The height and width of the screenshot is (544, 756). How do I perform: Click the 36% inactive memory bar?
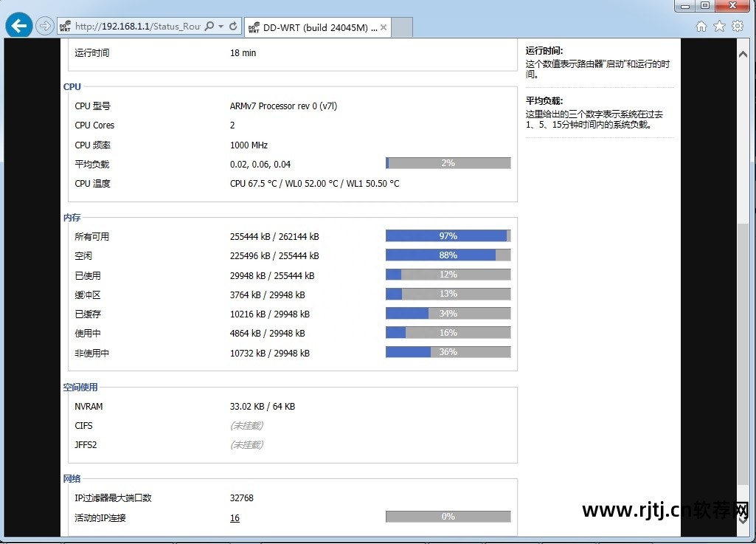[448, 352]
